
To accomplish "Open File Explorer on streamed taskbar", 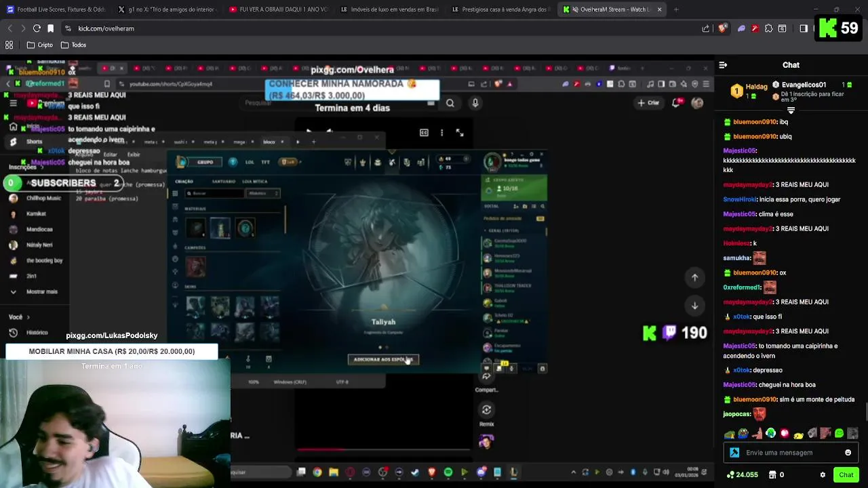I will click(334, 472).
